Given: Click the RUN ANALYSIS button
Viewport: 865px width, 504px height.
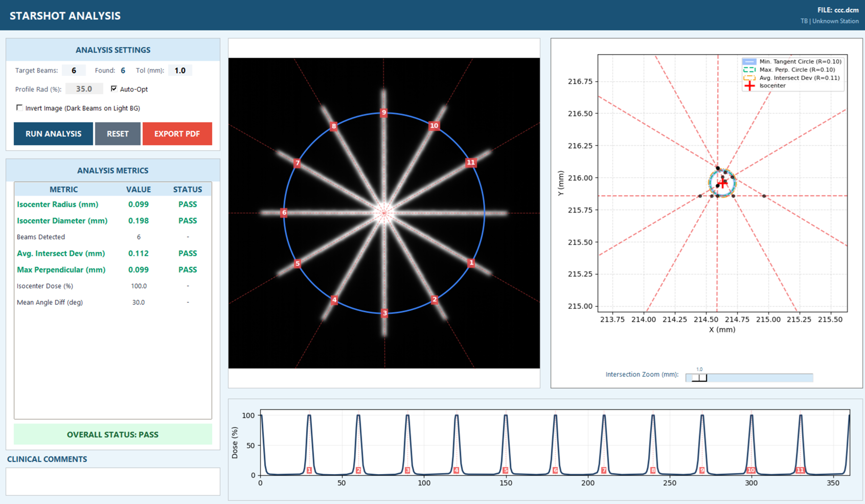Looking at the screenshot, I should click(x=53, y=134).
